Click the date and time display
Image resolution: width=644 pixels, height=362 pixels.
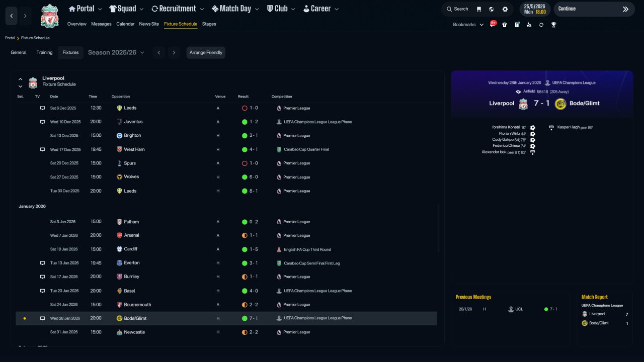535,9
